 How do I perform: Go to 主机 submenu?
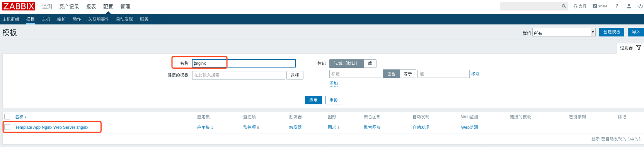(x=46, y=19)
